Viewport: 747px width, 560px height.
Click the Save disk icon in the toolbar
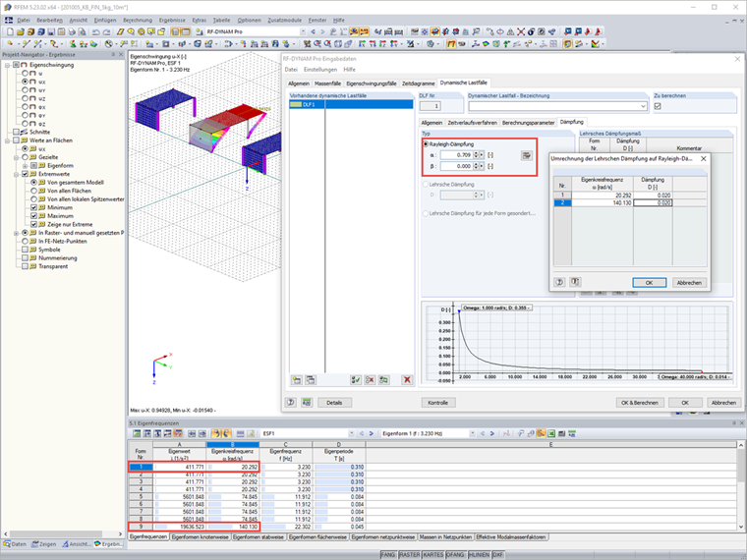pyautogui.click(x=51, y=31)
